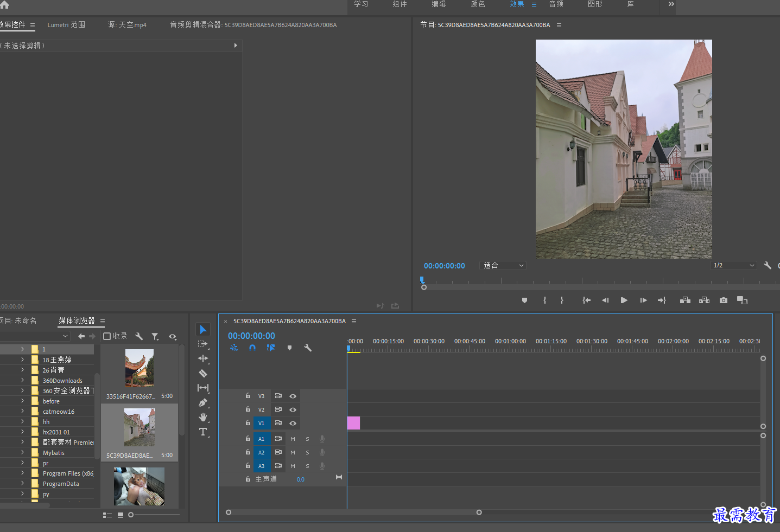Switch to Color workspace tab
This screenshot has width=780, height=532.
click(478, 4)
